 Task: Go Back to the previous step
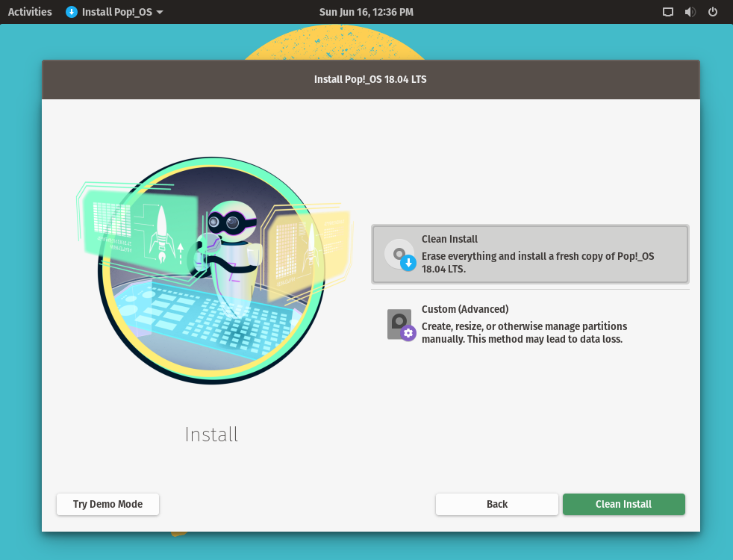point(497,505)
